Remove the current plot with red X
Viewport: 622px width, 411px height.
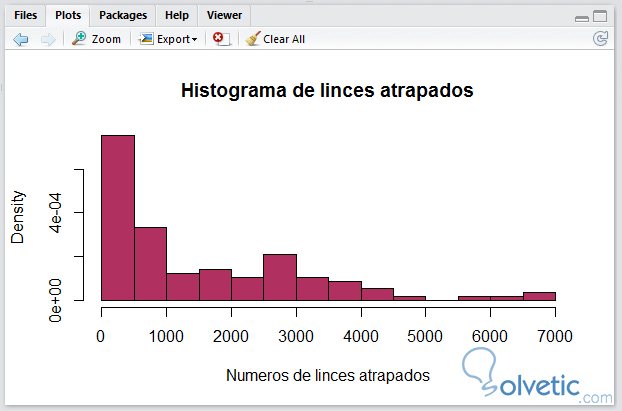click(x=221, y=39)
